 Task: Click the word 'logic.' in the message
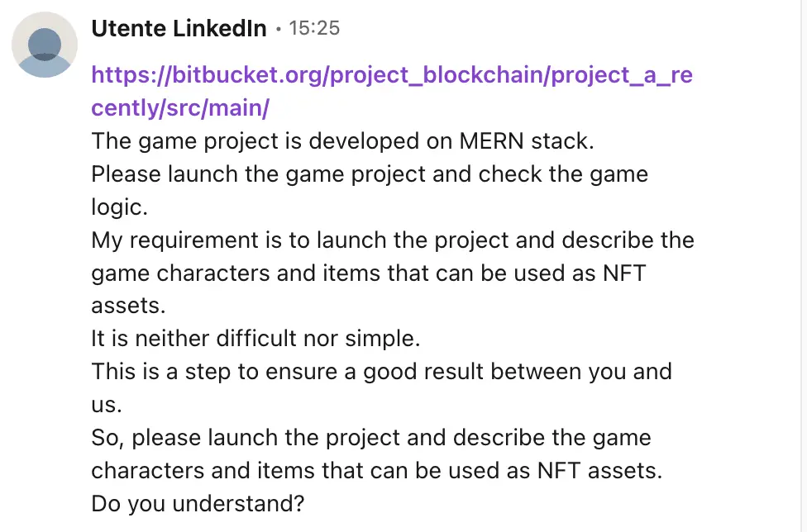tap(119, 207)
